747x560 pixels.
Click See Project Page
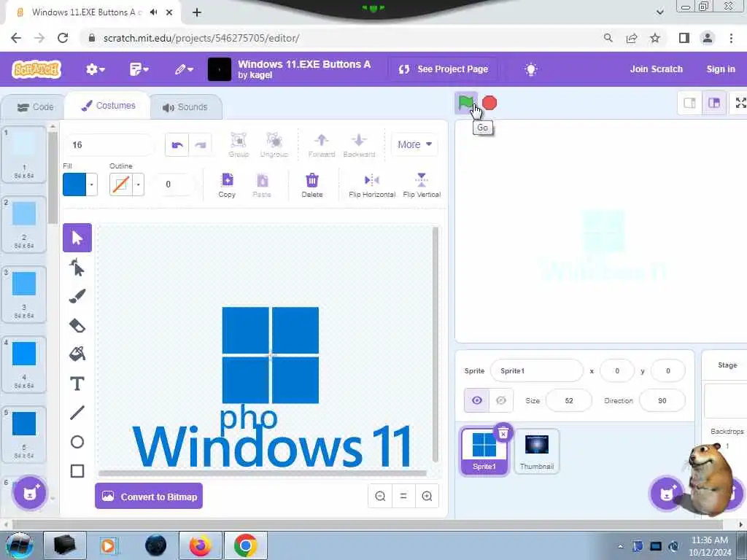444,69
